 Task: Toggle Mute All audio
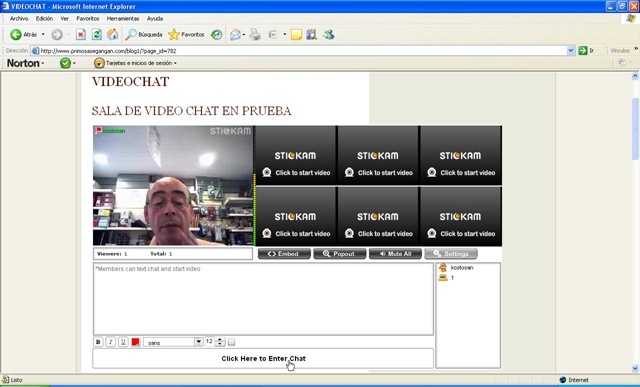395,254
